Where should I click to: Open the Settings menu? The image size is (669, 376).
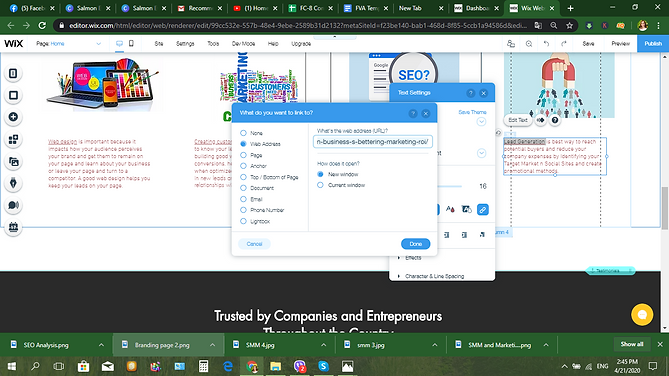click(185, 44)
